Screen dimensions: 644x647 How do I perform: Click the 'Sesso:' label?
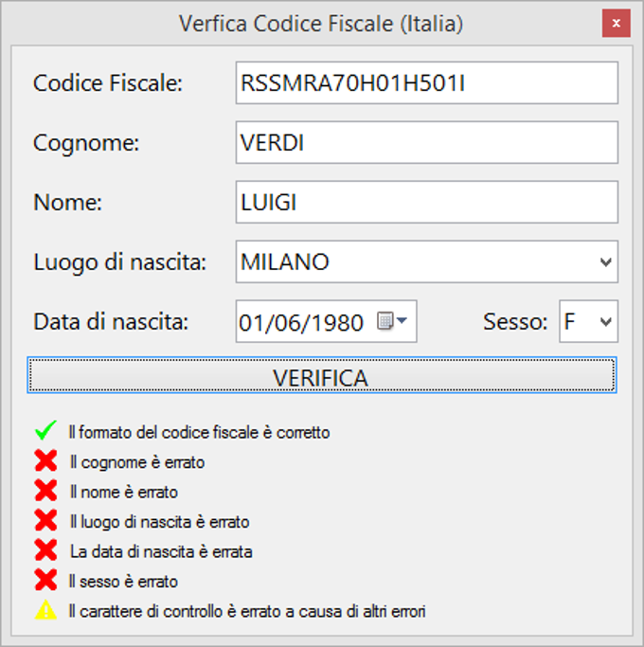tap(515, 321)
